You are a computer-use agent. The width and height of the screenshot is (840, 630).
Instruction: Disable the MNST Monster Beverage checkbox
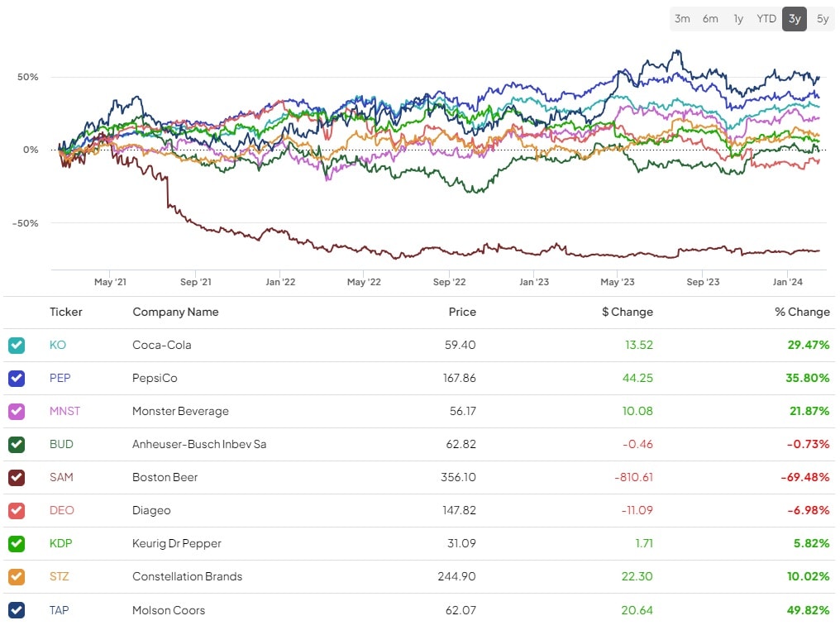17,411
